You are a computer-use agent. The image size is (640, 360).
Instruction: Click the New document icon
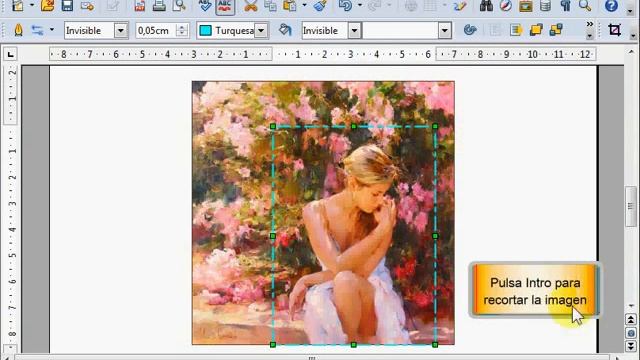tap(18, 5)
